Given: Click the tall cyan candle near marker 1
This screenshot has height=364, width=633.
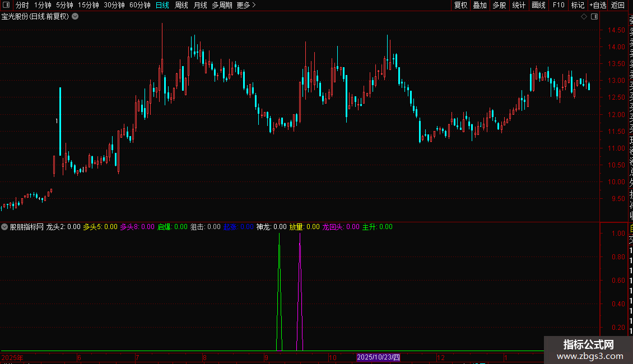Looking at the screenshot, I should 60,121.
